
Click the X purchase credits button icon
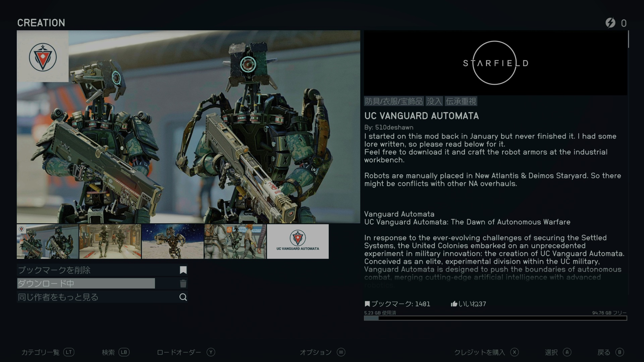pos(515,352)
